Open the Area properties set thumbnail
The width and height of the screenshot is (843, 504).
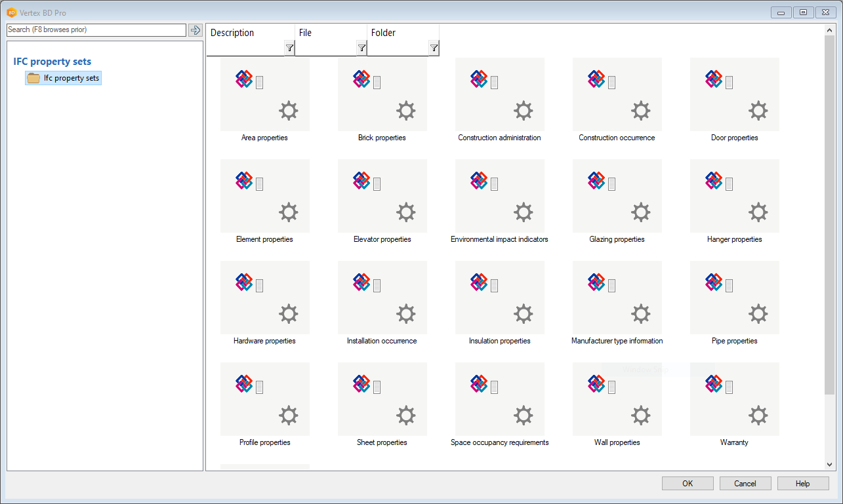pos(264,94)
